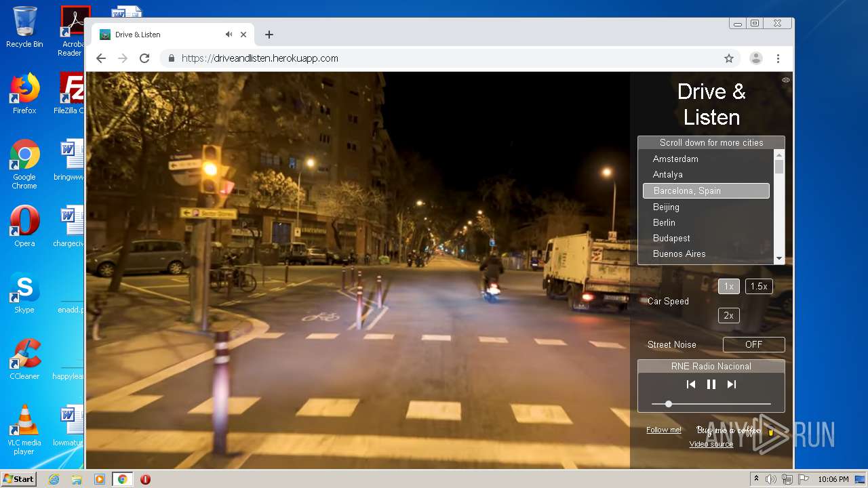The image size is (868, 488).
Task: Open Windows Explorer folder in taskbar
Action: pos(77,479)
